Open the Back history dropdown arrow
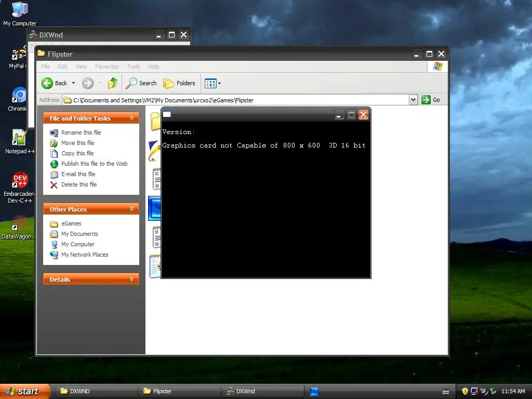Image resolution: width=532 pixels, height=399 pixels. pyautogui.click(x=73, y=83)
